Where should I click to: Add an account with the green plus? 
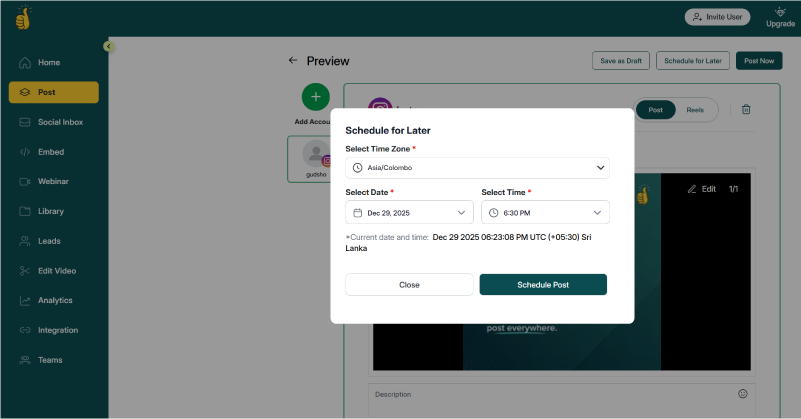point(316,97)
